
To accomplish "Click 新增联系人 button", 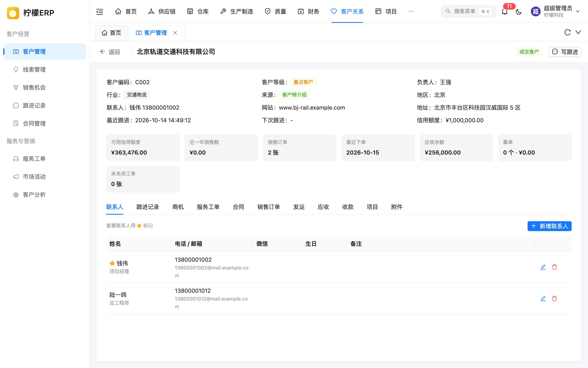I will 549,226.
